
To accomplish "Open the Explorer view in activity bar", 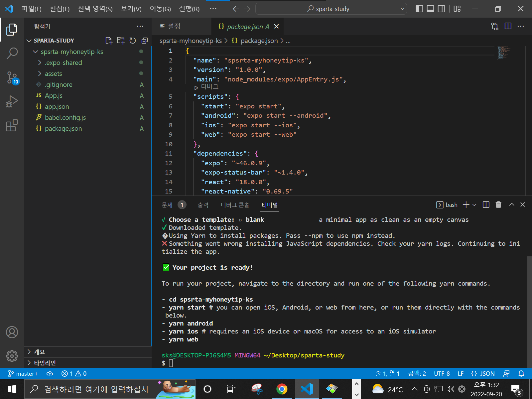I will 12,30.
